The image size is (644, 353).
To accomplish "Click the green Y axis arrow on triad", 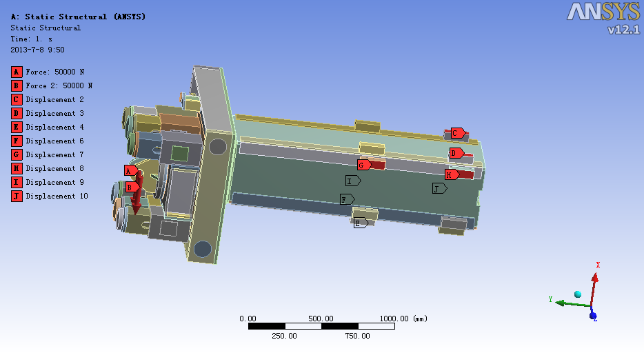I will [560, 303].
